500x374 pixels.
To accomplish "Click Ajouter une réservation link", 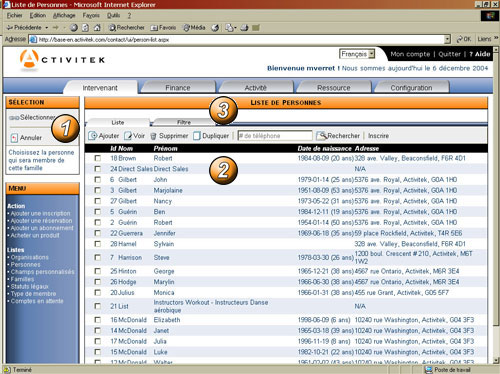I will 41,221.
